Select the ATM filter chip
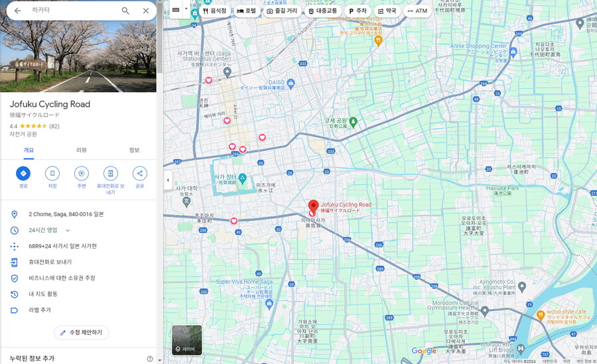Viewport: 597px width, 364px height. (417, 11)
